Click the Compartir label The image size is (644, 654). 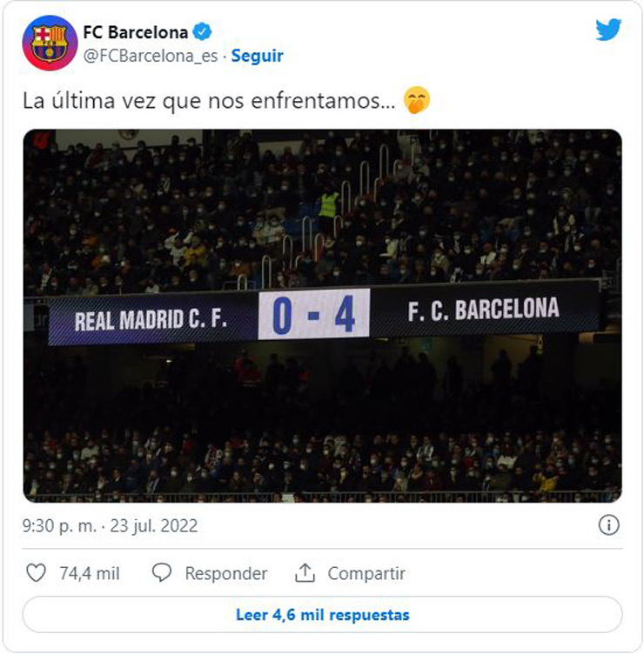366,573
